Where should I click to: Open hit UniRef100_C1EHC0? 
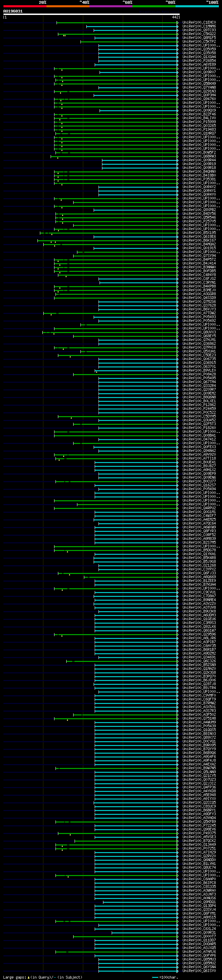click(x=199, y=23)
